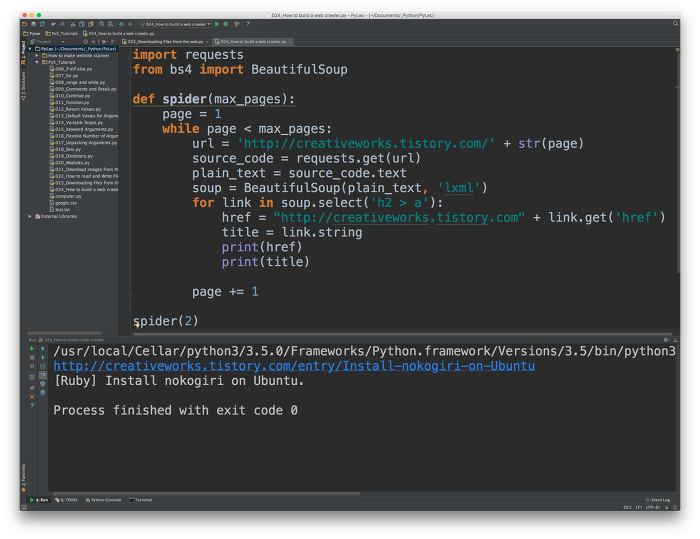700x539 pixels.
Task: Switch to the 024_How to build a web crawler.py tab
Action: 253,42
